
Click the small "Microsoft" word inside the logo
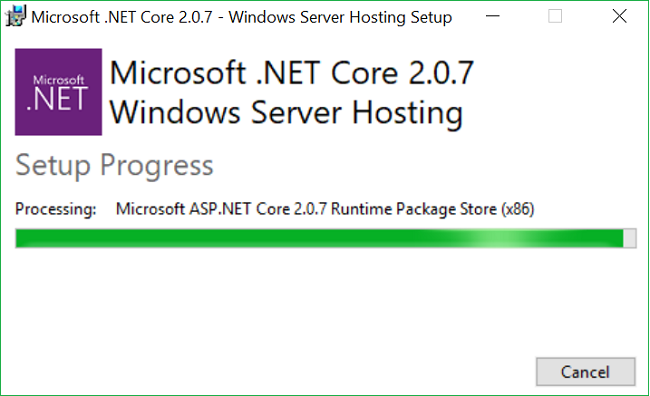click(x=58, y=80)
